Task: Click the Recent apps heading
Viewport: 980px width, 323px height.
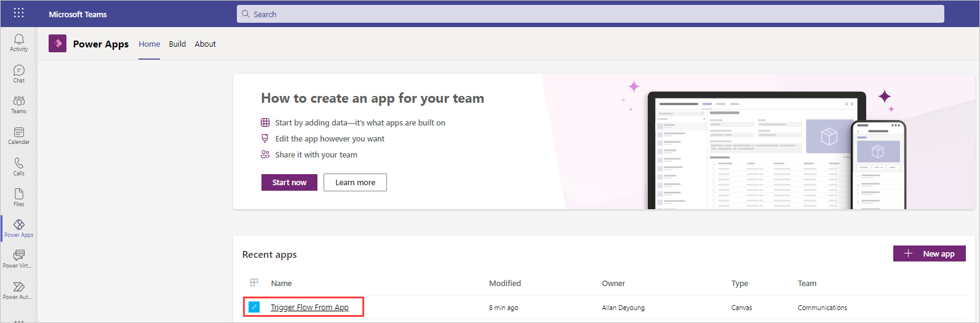Action: pyautogui.click(x=269, y=255)
